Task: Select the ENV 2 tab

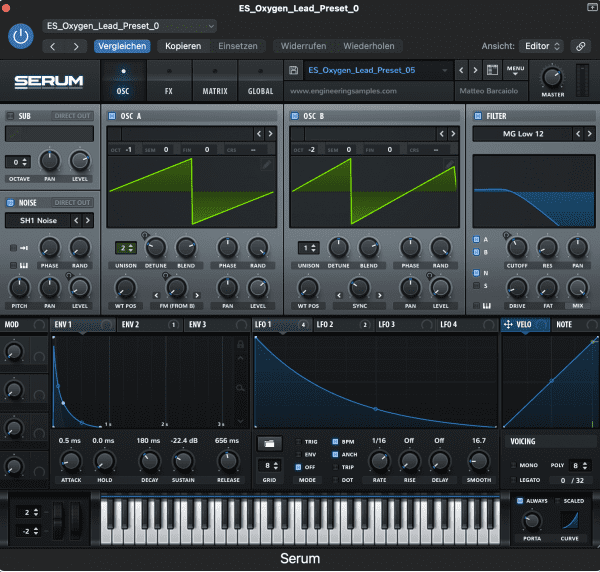Action: click(x=150, y=324)
